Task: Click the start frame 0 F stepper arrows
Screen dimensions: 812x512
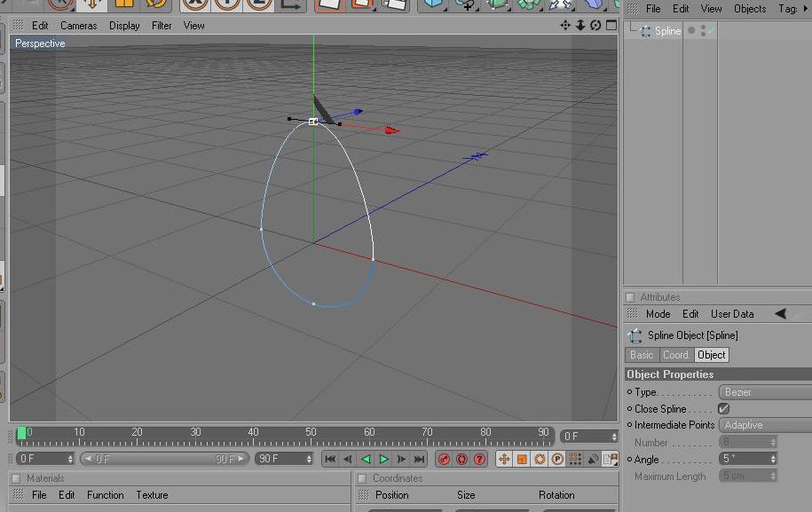Action: [70, 459]
